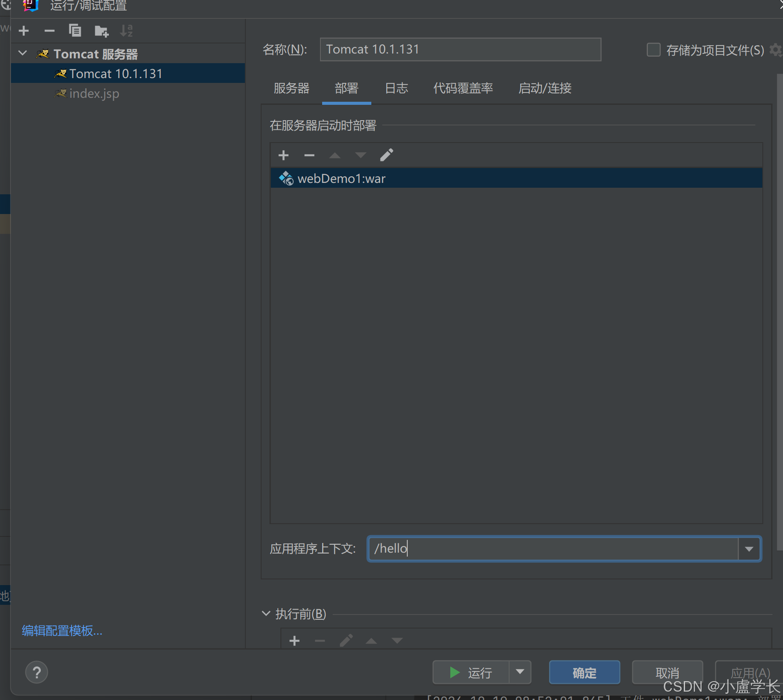Switch to the 日志 tab
This screenshot has height=700, width=783.
(x=396, y=88)
